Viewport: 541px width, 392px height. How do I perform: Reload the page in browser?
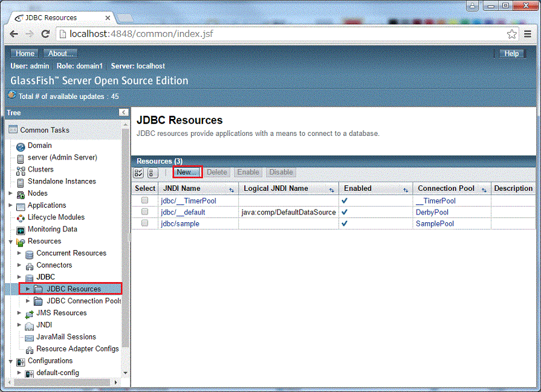coord(45,34)
